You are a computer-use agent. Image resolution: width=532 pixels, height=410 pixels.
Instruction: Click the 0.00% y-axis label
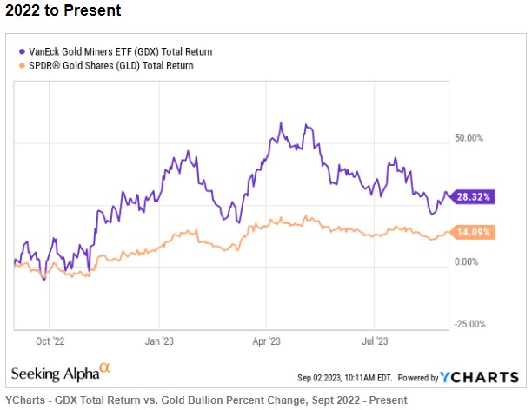(x=466, y=261)
